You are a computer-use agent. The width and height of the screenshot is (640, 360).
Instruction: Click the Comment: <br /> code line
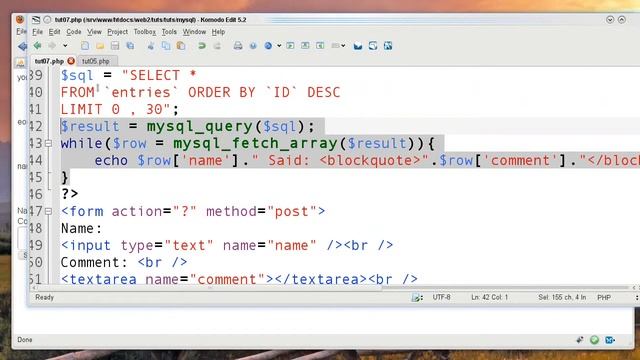click(x=124, y=262)
